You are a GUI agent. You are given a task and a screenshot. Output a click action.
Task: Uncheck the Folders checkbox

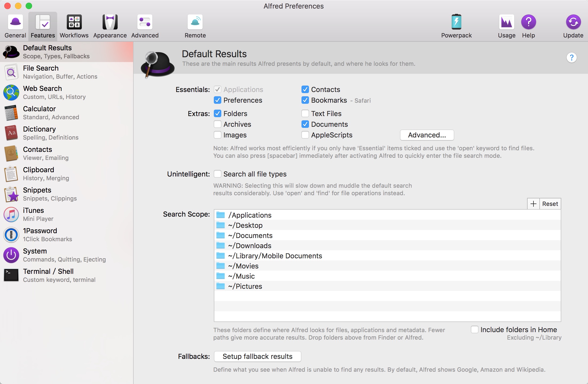(218, 114)
